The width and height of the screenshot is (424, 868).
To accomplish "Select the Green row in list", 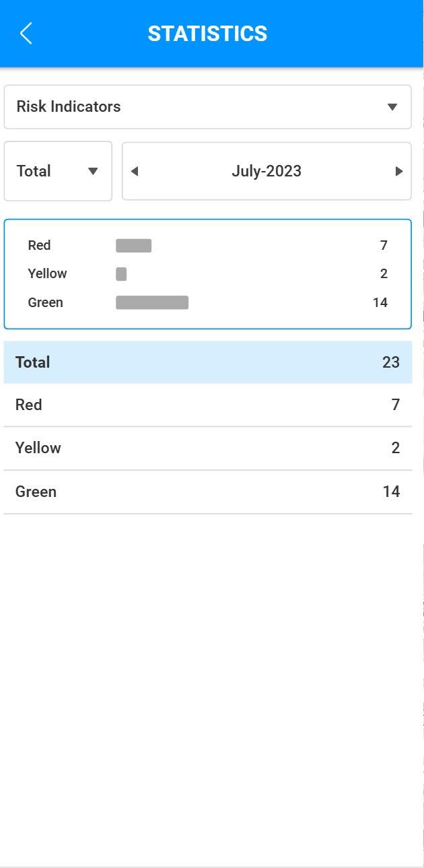I will (207, 492).
